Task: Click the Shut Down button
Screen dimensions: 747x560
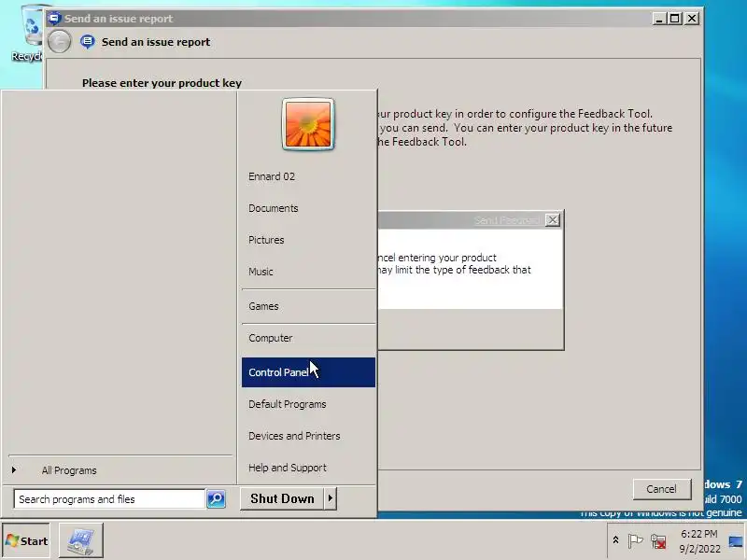Action: click(282, 498)
